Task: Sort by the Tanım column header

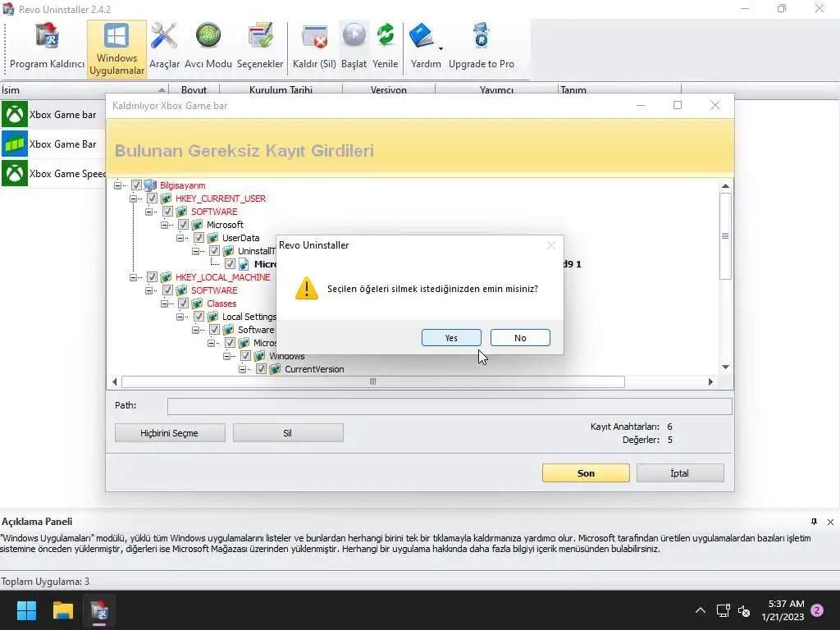Action: pos(619,89)
